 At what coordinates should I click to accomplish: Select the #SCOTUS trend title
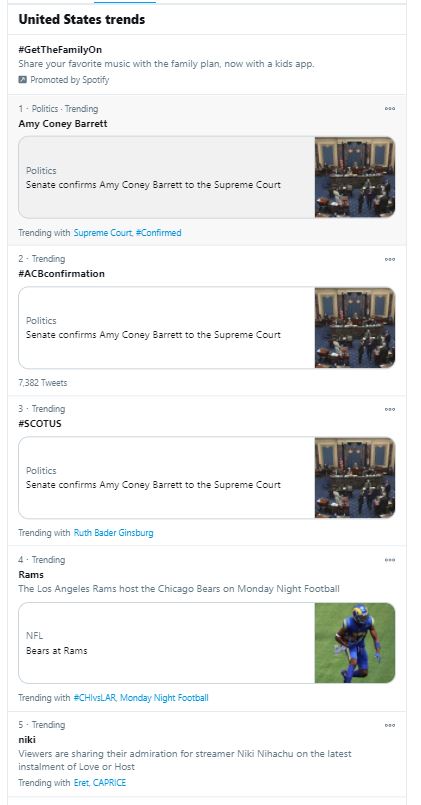(40, 424)
